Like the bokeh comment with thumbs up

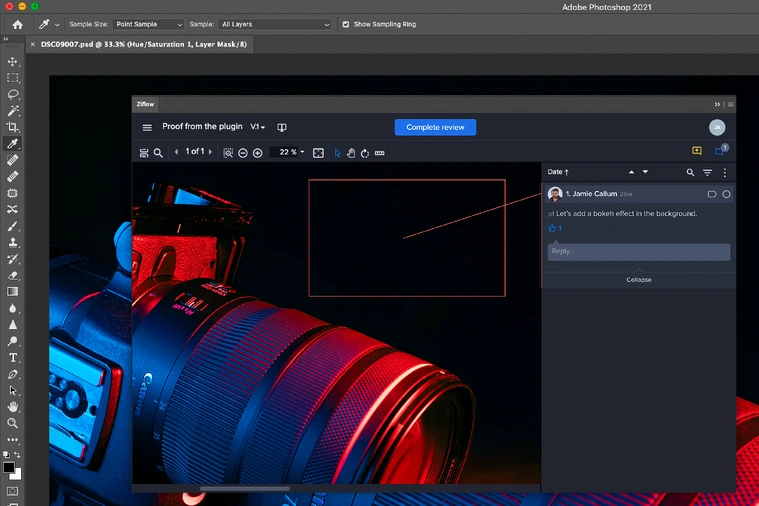(552, 228)
